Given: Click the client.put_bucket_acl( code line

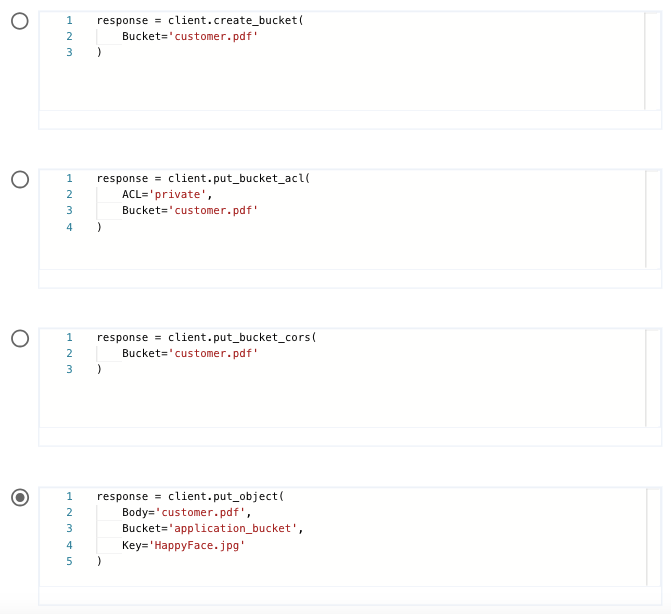Looking at the screenshot, I should 203,178.
